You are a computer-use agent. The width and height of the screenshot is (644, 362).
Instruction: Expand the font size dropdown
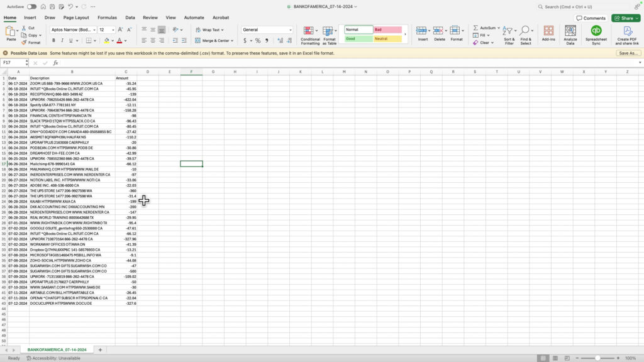pos(113,30)
